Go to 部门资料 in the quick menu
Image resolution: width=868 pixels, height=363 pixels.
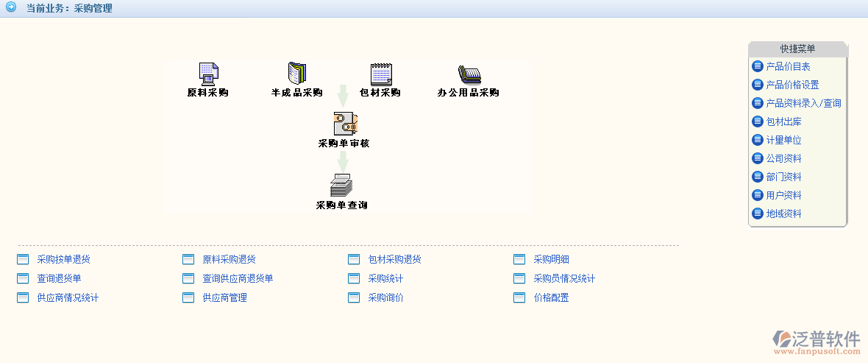point(783,177)
